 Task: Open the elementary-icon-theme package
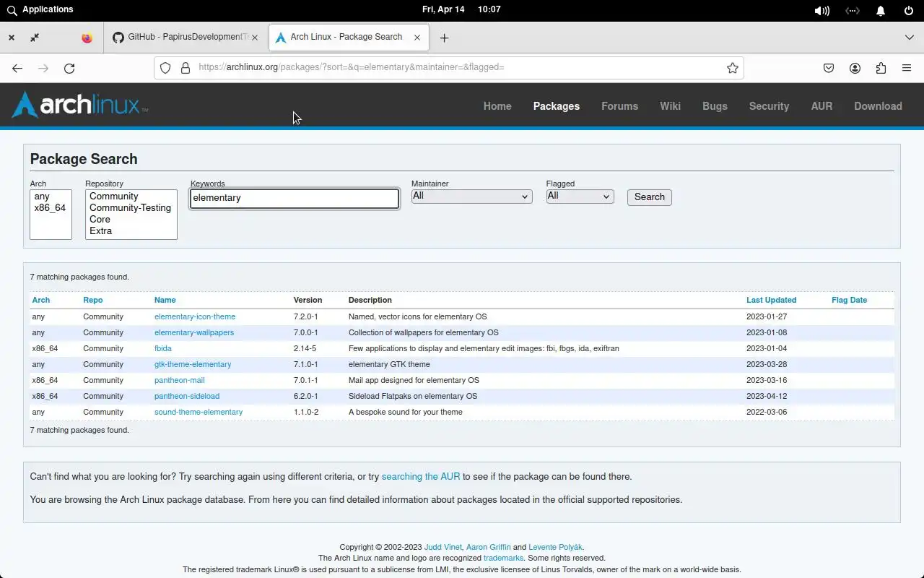(195, 316)
